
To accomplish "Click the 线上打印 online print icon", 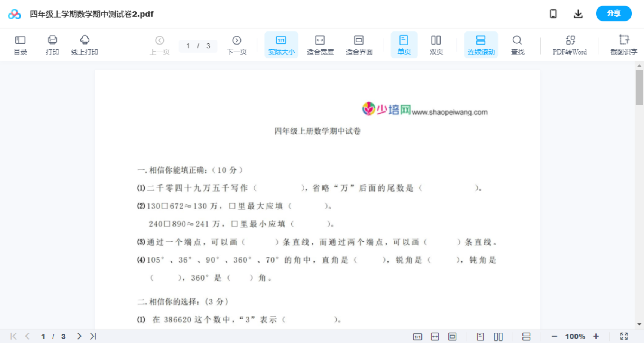I will (x=85, y=45).
